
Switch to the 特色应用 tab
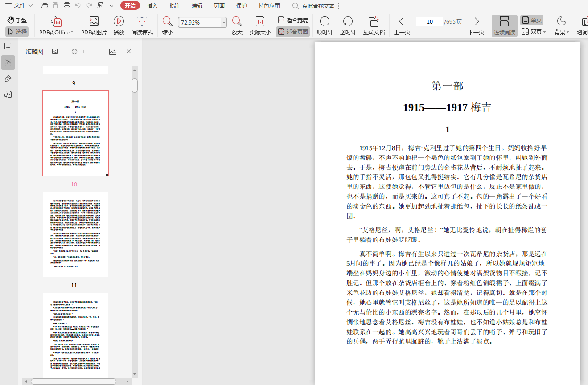coord(269,5)
